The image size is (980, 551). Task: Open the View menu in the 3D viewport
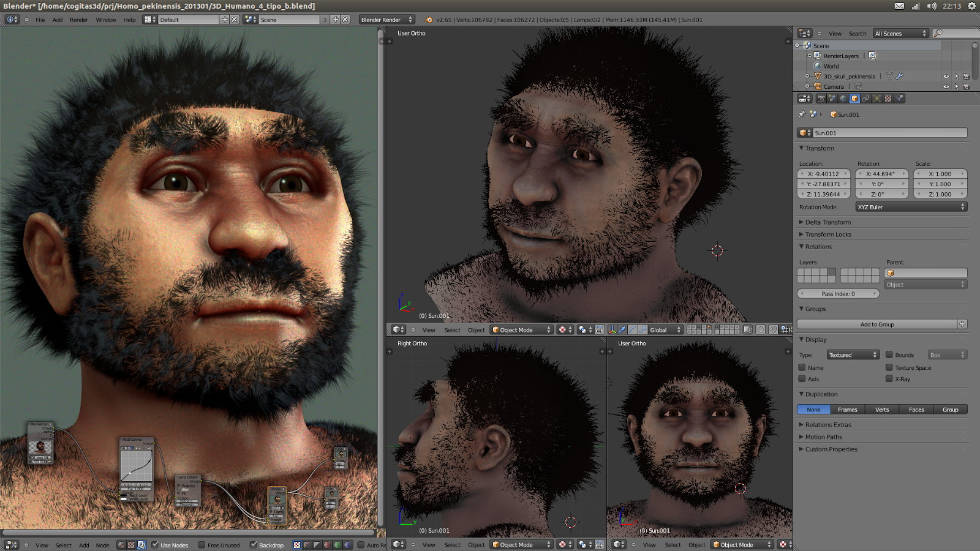[429, 329]
